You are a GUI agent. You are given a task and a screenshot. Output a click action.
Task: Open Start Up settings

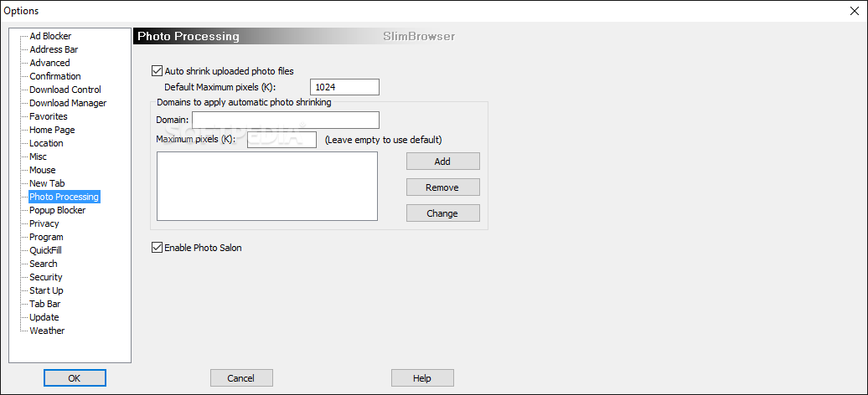pyautogui.click(x=47, y=290)
